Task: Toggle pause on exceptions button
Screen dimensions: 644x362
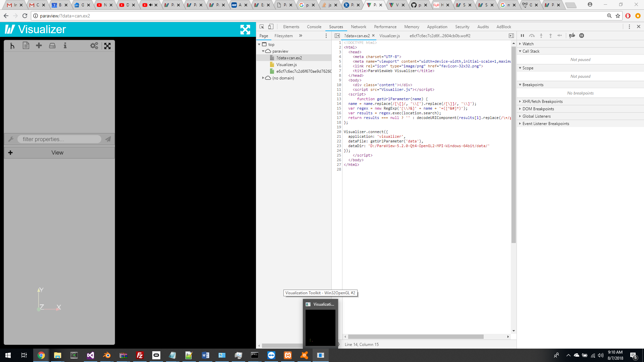Action: click(582, 36)
